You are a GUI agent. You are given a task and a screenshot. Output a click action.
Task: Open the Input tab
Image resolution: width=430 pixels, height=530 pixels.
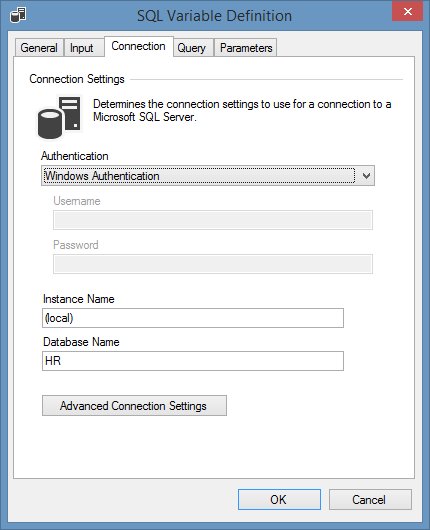[81, 48]
